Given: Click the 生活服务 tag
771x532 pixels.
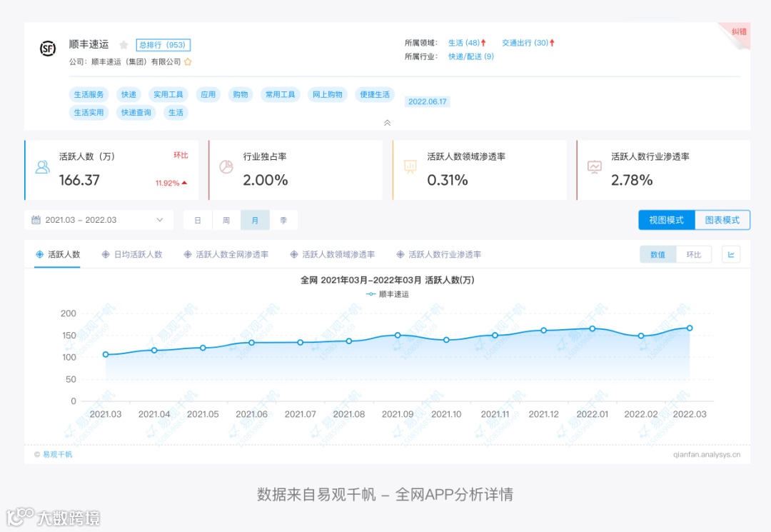Looking at the screenshot, I should click(x=89, y=94).
